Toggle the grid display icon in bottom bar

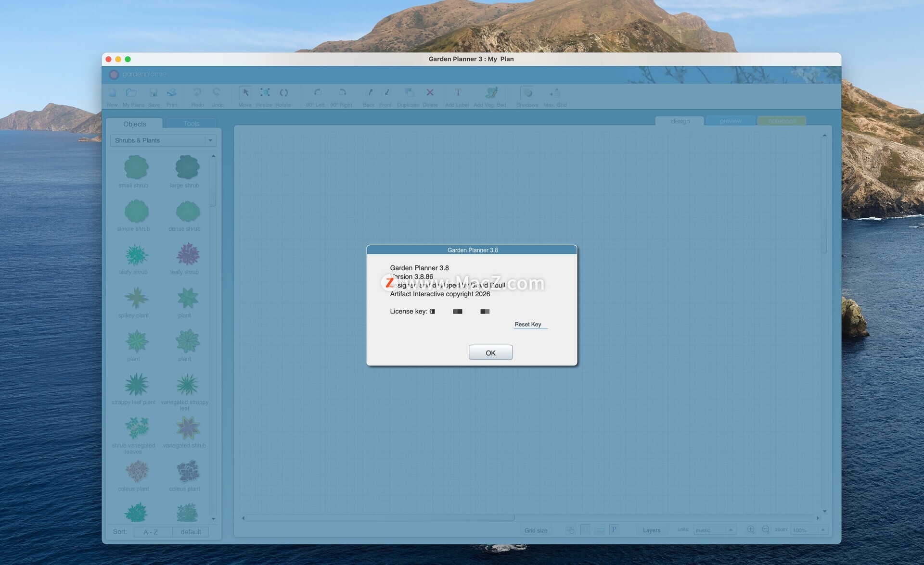tap(585, 530)
